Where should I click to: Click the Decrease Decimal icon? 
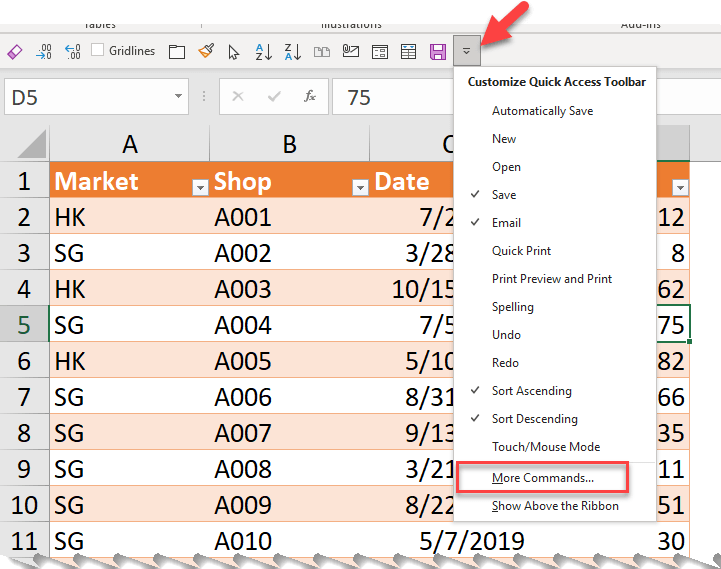pos(72,51)
